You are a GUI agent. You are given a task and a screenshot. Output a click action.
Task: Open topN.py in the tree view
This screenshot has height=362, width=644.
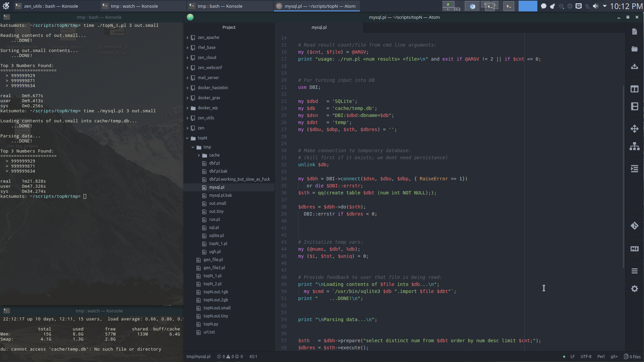[211, 324]
